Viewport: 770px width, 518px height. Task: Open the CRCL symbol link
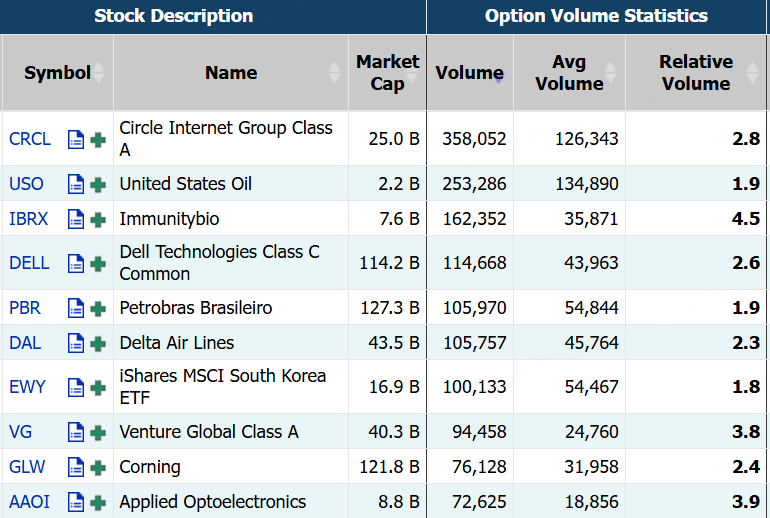click(x=30, y=139)
